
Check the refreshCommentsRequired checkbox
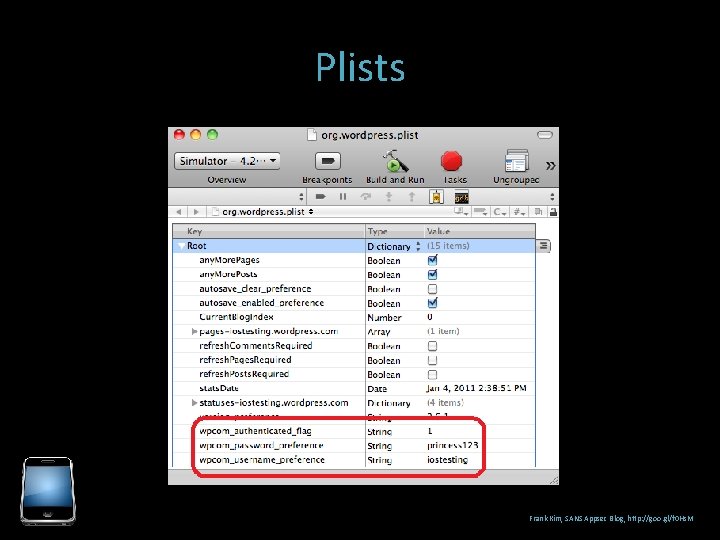(x=432, y=346)
